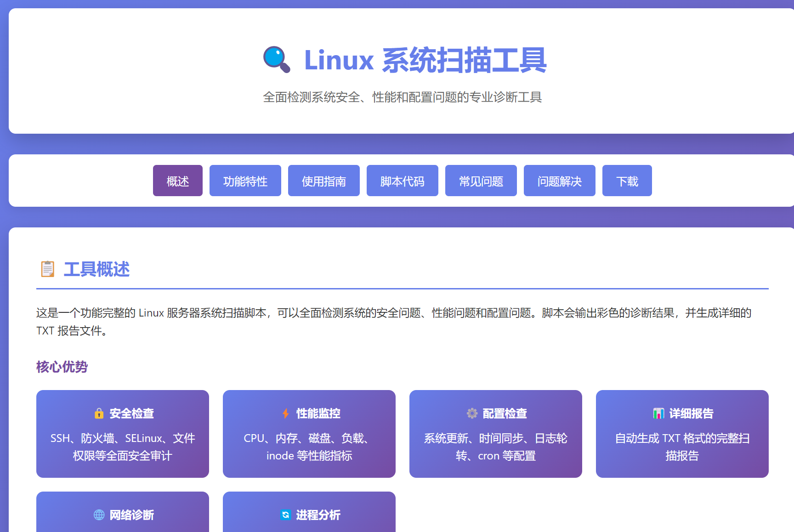Click the 核心优势 subheading
Screen dimensions: 794x532
62,367
